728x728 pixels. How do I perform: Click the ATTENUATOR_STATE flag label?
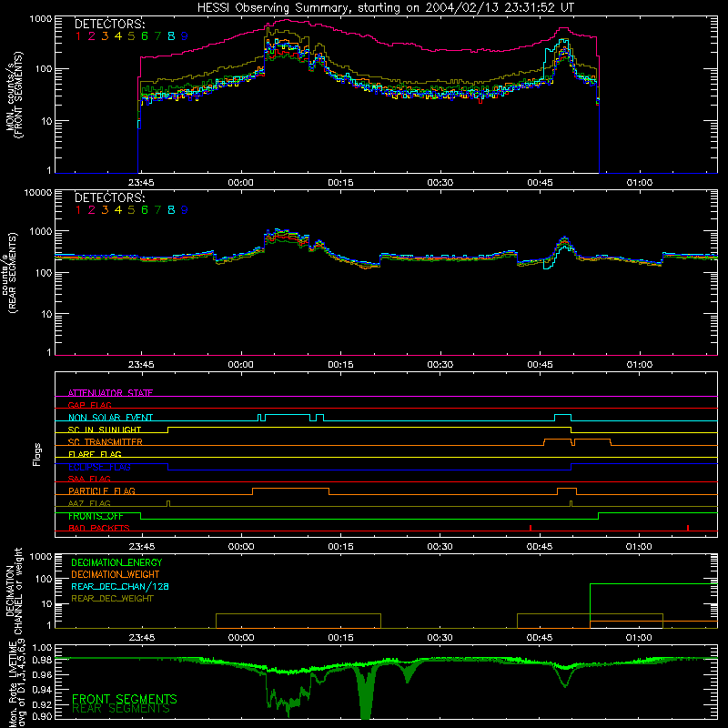(x=110, y=393)
